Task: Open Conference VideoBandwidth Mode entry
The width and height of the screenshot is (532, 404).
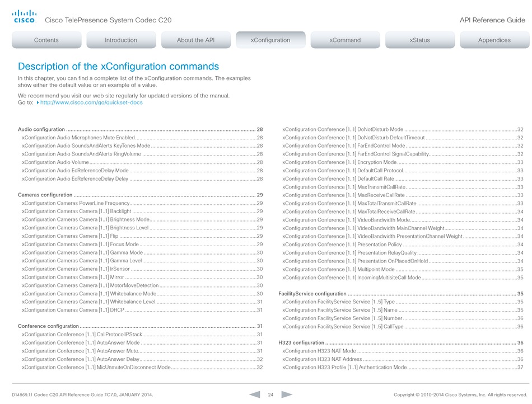Action: coord(403,219)
